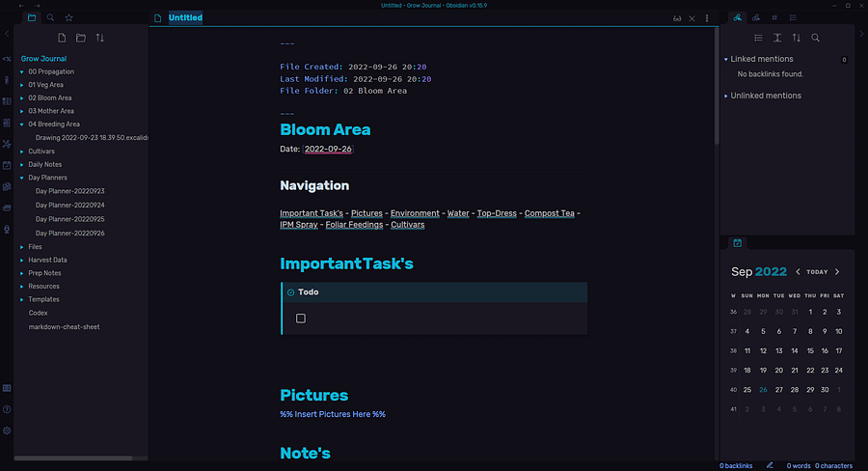The width and height of the screenshot is (868, 471).
Task: Show the outgoing links tab
Action: pos(756,17)
